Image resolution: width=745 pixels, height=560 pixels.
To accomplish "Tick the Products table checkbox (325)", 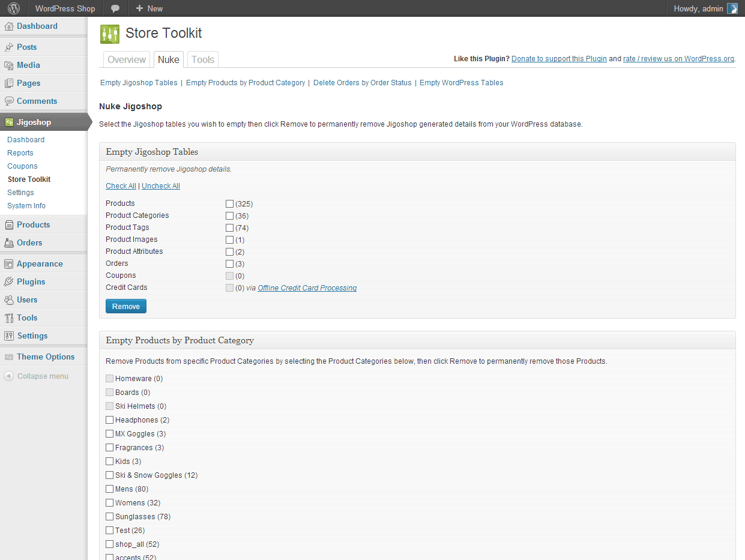I will (x=229, y=204).
